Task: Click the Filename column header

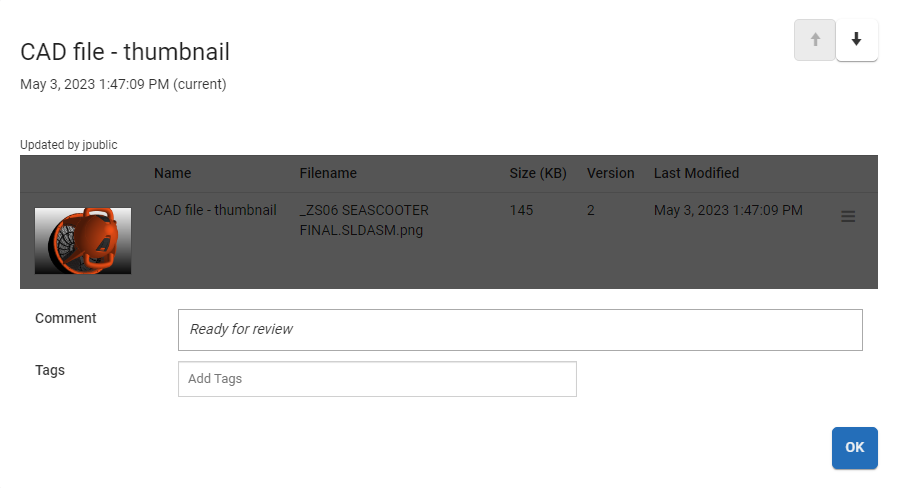Action: 328,173
